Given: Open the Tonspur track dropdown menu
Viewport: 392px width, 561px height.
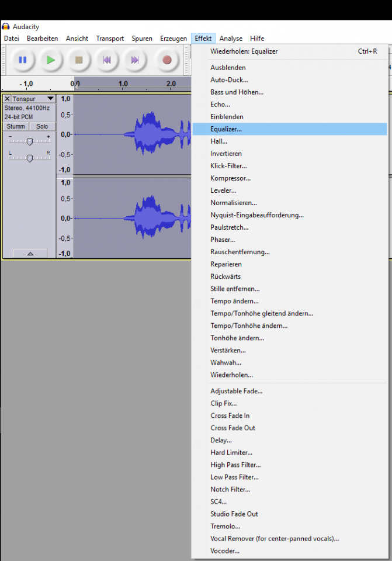Looking at the screenshot, I should 50,99.
